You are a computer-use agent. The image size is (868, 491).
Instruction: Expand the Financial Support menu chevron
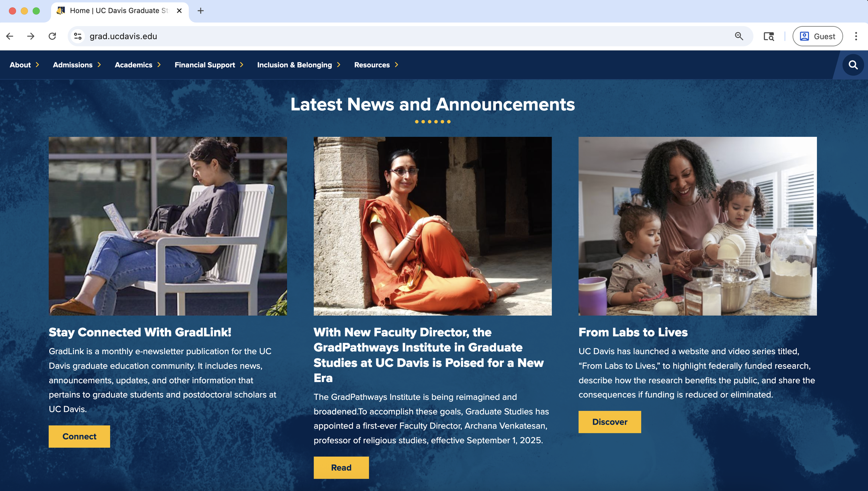coord(242,65)
